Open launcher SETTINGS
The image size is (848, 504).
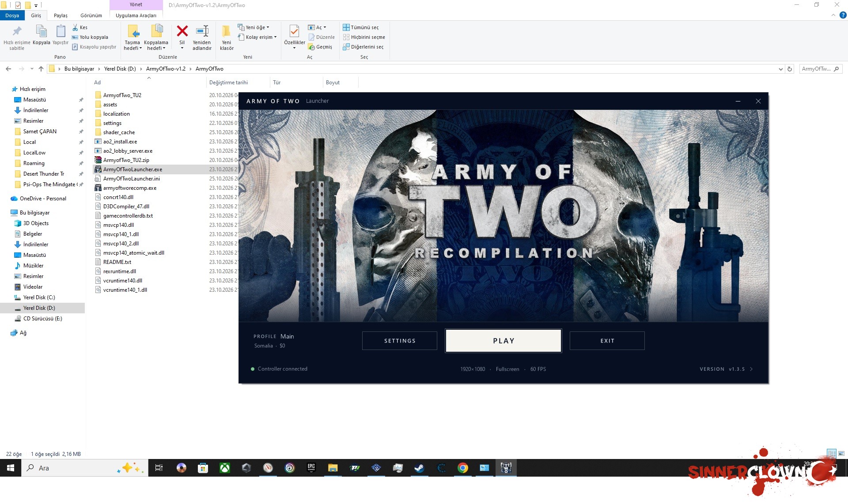400,341
